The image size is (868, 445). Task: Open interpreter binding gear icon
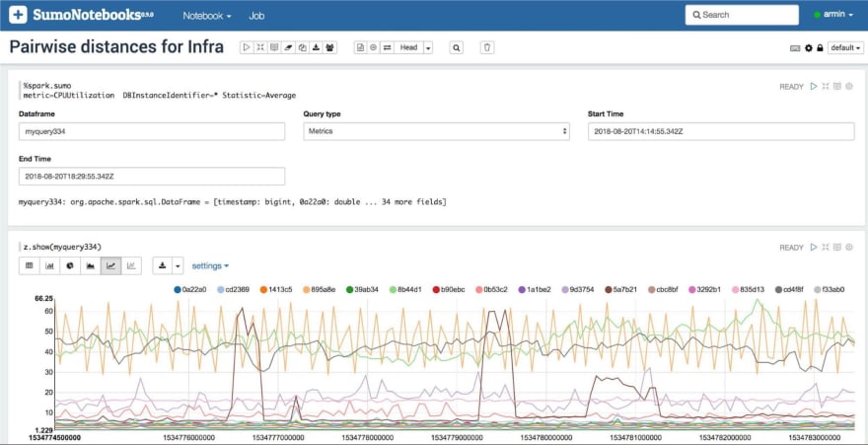click(809, 48)
